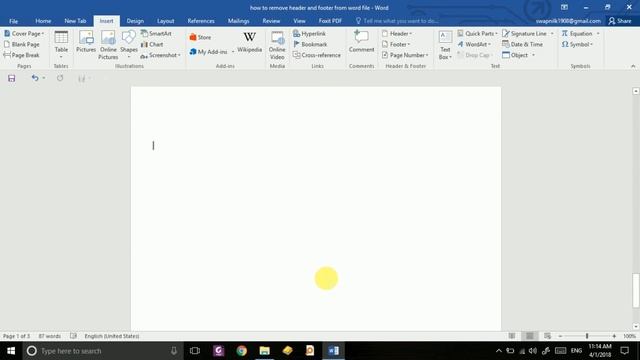Open the Cover Page dropdown
This screenshot has height=360, width=640.
(24, 33)
